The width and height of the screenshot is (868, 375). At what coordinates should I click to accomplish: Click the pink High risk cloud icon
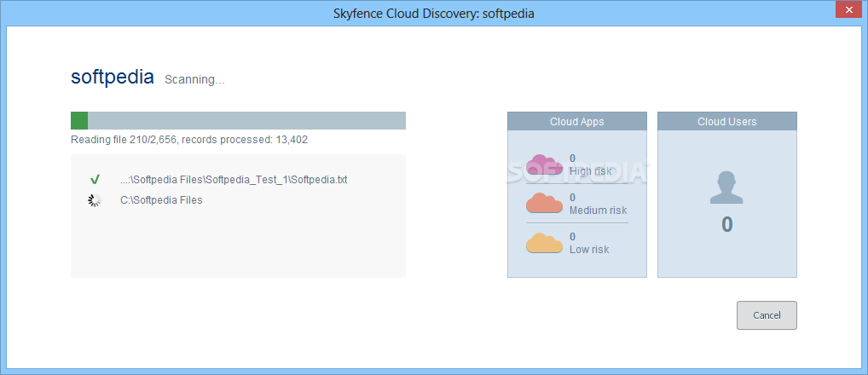click(x=544, y=164)
